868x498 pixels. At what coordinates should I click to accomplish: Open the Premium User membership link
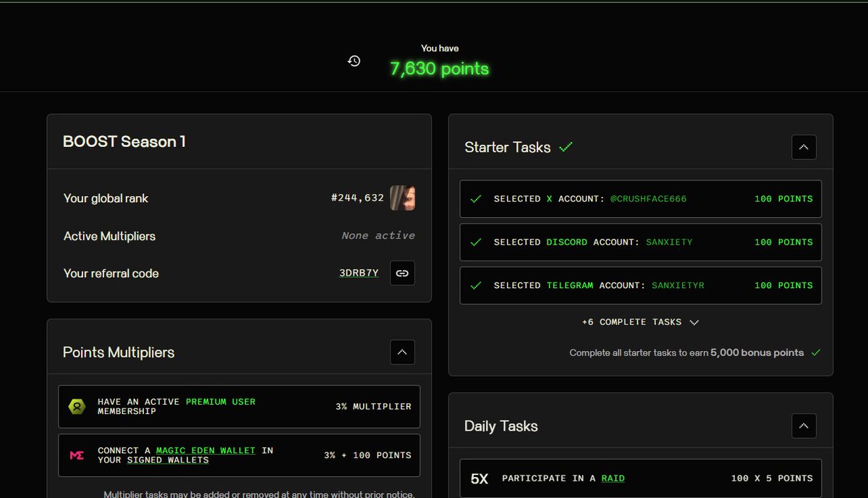click(221, 401)
